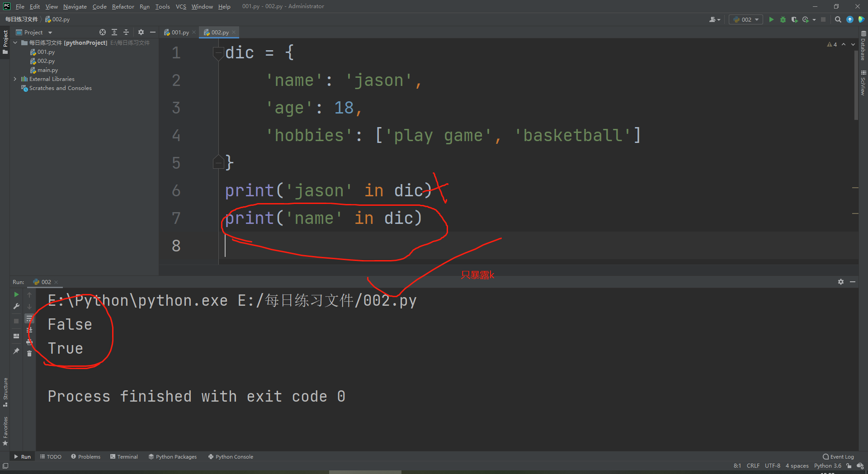Open the Code With Me users icon
Image resolution: width=868 pixels, height=474 pixels.
pos(714,19)
